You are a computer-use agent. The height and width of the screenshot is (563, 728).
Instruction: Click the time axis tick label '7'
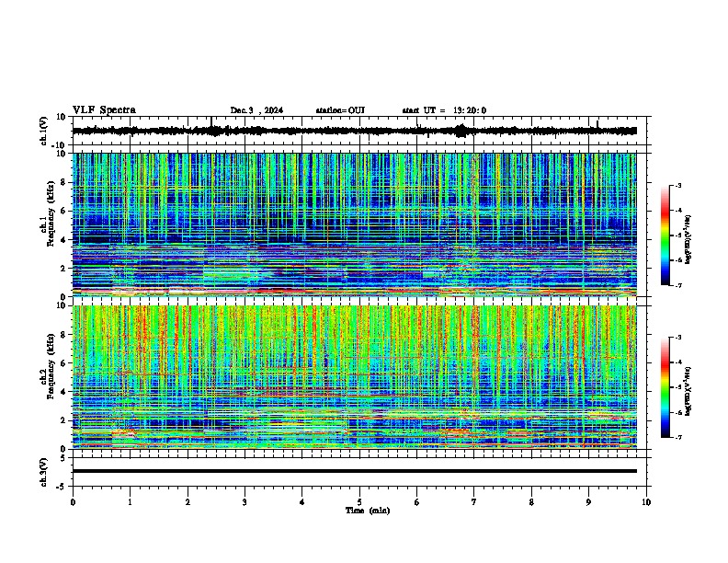coord(474,502)
